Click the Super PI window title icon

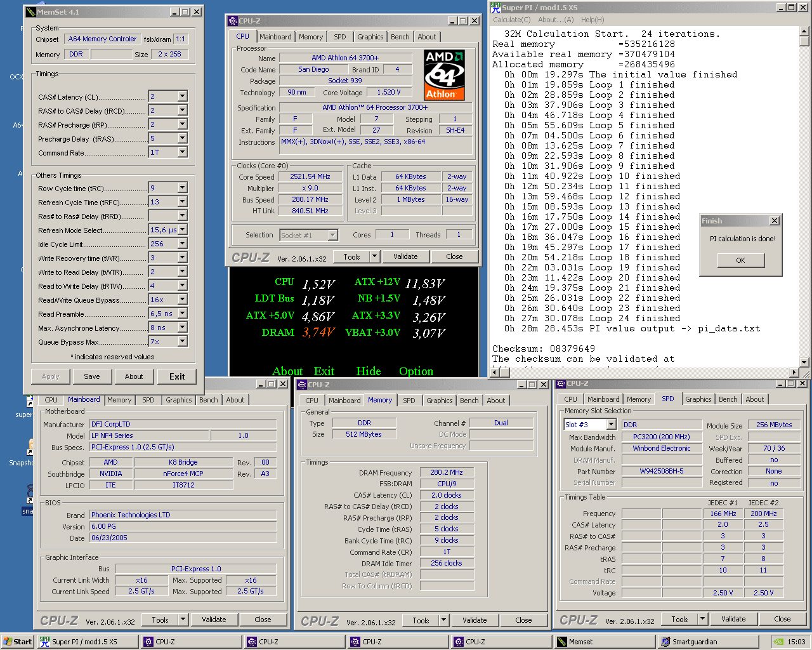(x=495, y=7)
